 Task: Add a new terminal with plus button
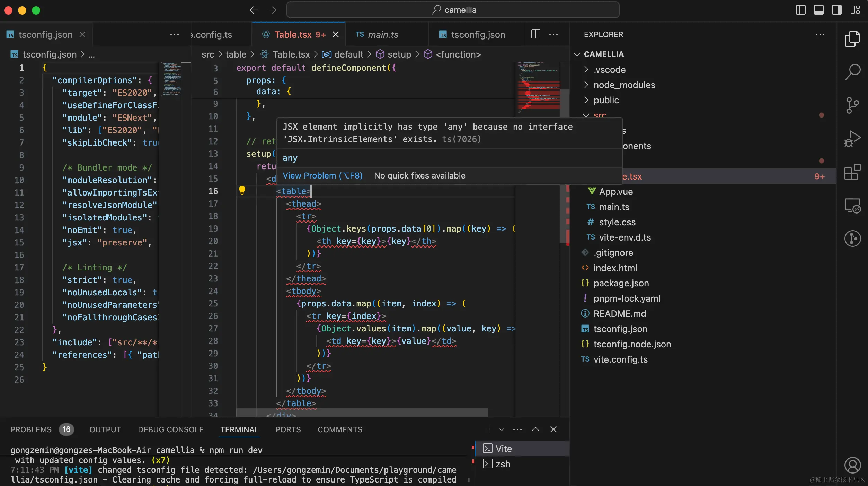pyautogui.click(x=490, y=429)
